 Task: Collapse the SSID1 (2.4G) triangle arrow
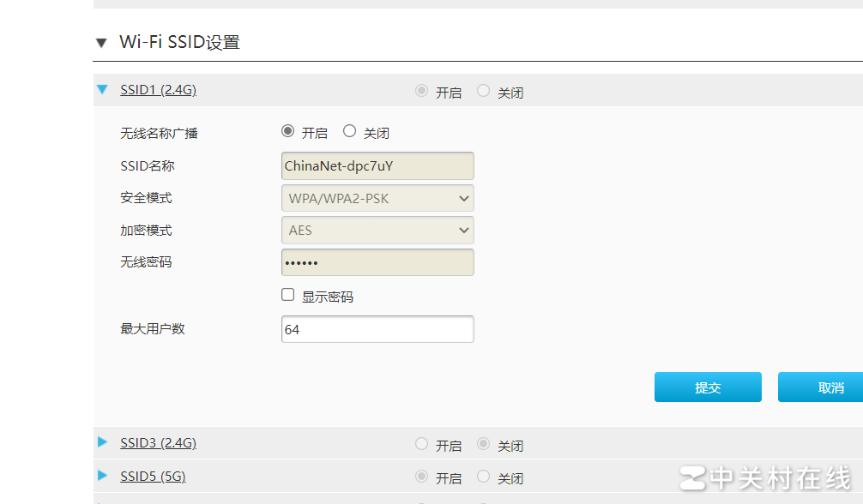[x=103, y=89]
